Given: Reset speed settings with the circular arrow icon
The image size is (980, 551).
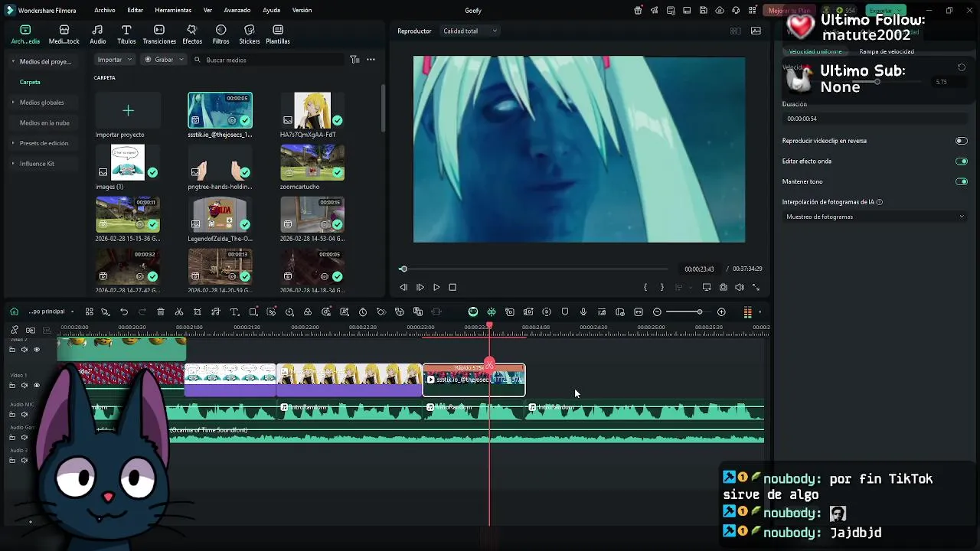Looking at the screenshot, I should pos(962,67).
